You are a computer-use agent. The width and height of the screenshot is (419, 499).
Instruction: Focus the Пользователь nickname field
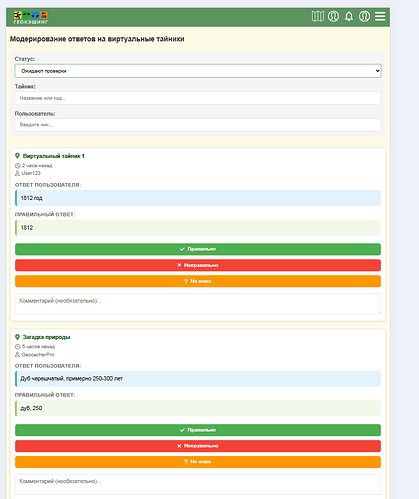click(x=198, y=125)
